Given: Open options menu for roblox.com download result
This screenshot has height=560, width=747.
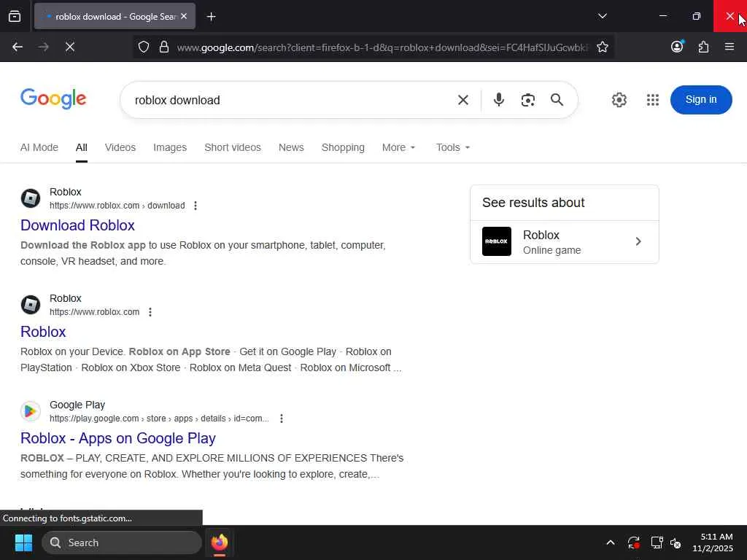Looking at the screenshot, I should tap(196, 206).
